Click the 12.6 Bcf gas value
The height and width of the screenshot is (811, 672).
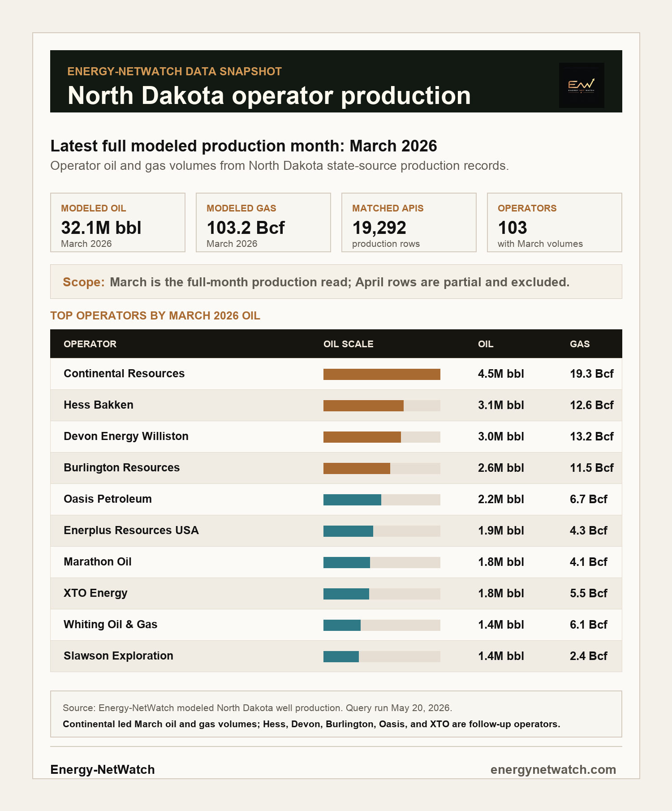click(591, 405)
